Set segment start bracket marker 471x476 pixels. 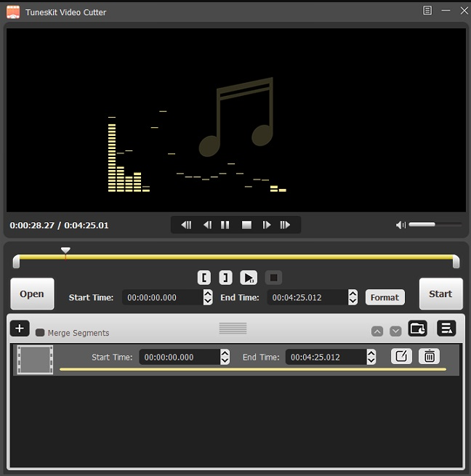(205, 278)
